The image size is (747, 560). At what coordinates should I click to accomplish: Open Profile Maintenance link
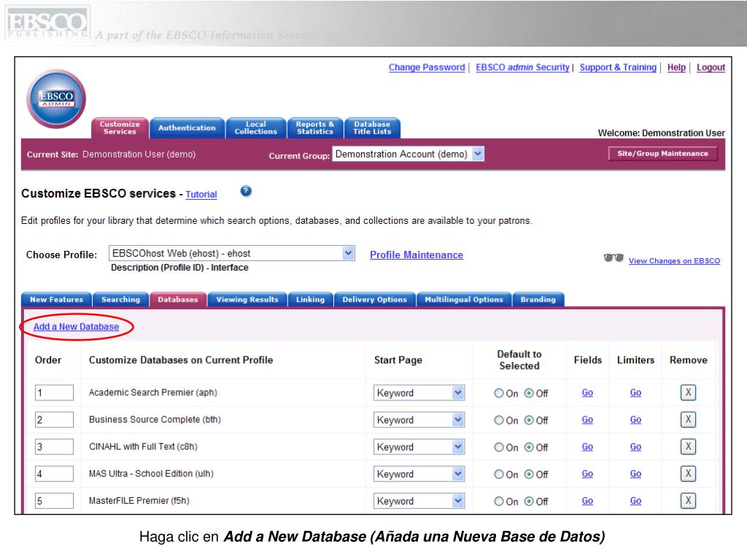[417, 254]
